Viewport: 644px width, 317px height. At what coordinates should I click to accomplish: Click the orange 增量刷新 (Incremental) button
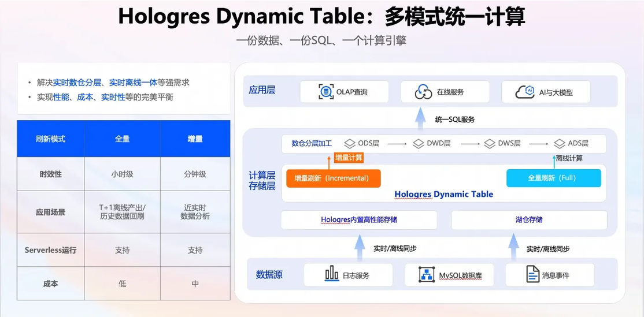[333, 178]
